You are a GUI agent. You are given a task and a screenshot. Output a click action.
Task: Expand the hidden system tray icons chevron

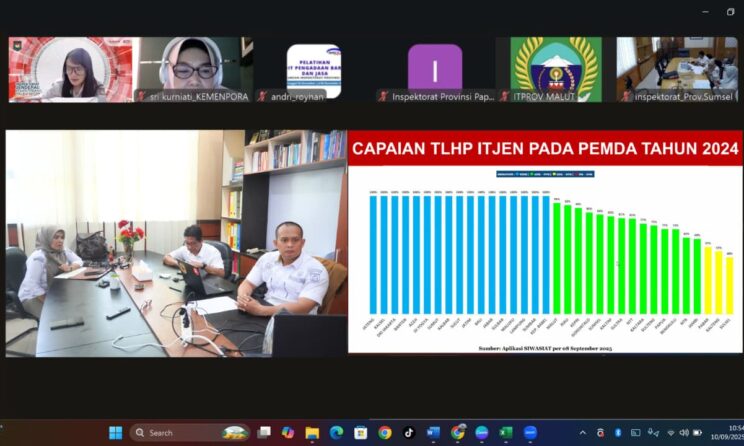click(583, 432)
